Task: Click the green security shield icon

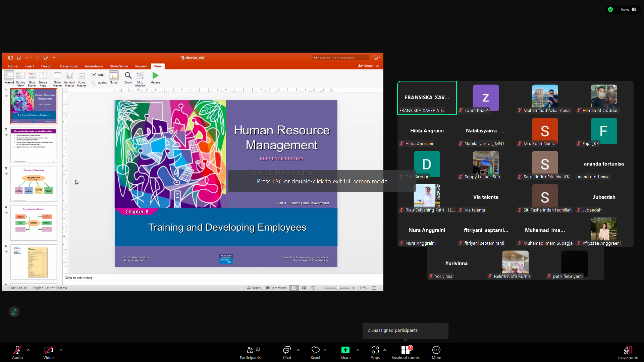Action: tap(610, 10)
